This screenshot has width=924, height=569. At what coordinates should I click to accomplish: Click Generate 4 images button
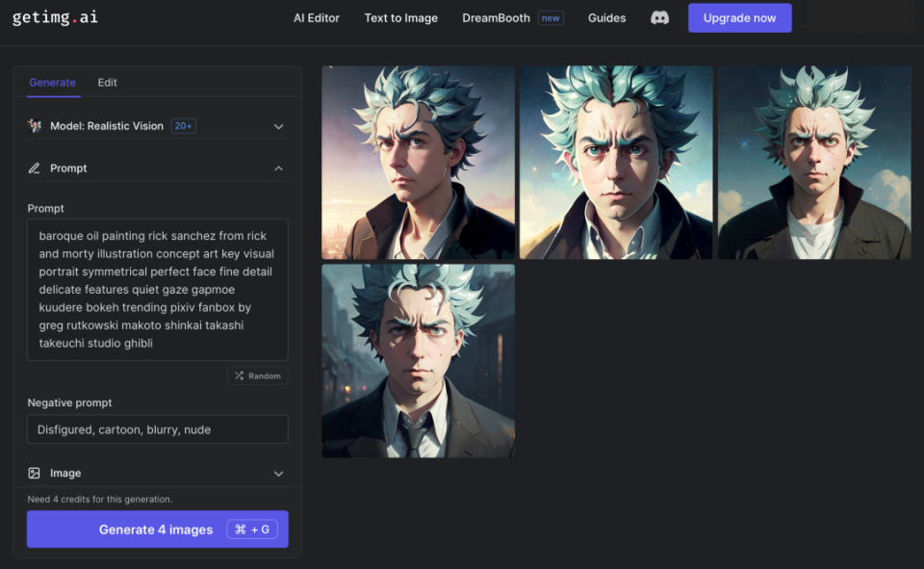(157, 530)
